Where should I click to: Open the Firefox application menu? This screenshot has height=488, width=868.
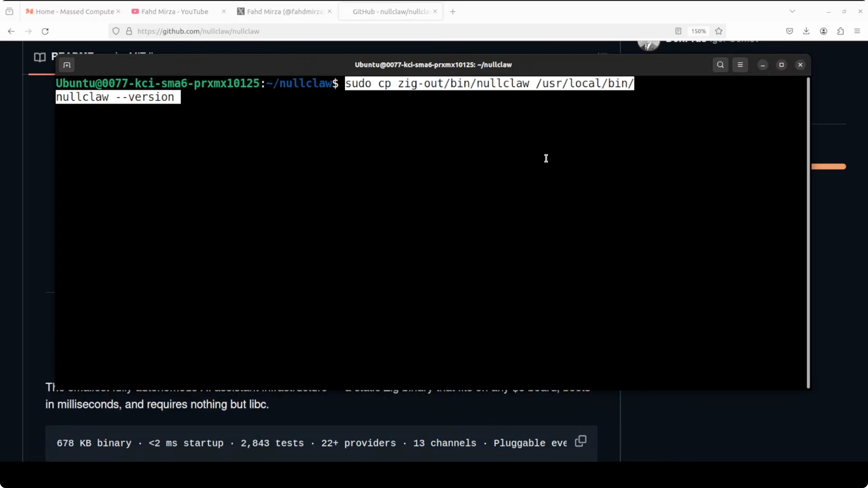(857, 31)
